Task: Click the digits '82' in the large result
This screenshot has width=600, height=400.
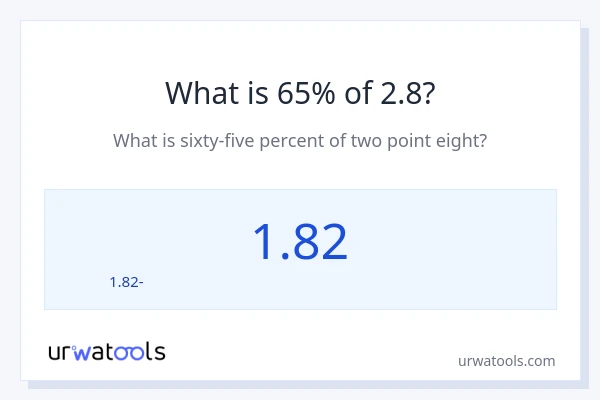Action: pos(321,242)
